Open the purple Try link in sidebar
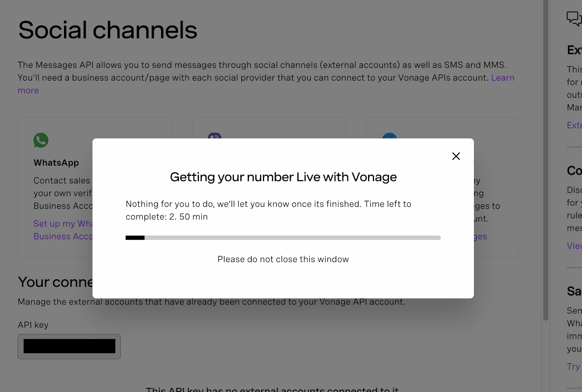Image resolution: width=582 pixels, height=392 pixels. pos(573,367)
